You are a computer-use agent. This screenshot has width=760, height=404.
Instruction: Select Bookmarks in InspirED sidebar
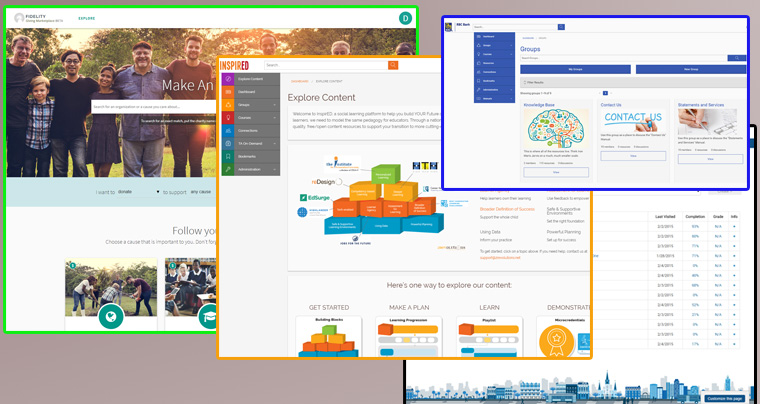251,156
